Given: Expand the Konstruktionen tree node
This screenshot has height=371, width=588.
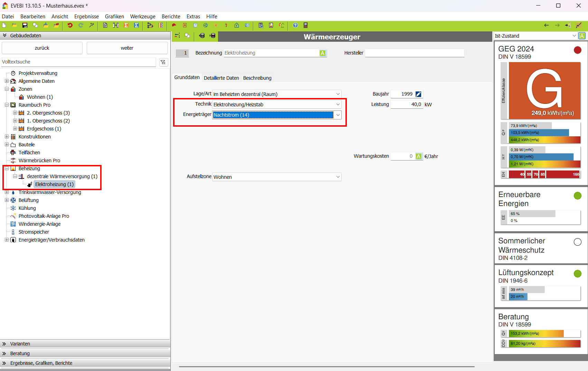Looking at the screenshot, I should [x=7, y=137].
